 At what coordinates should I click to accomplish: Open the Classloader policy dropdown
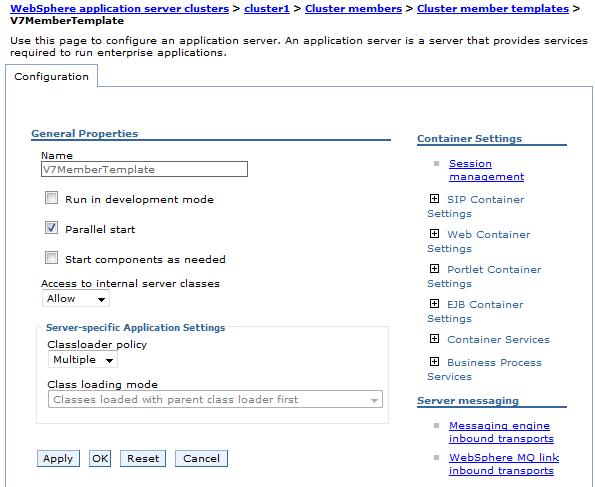point(83,359)
